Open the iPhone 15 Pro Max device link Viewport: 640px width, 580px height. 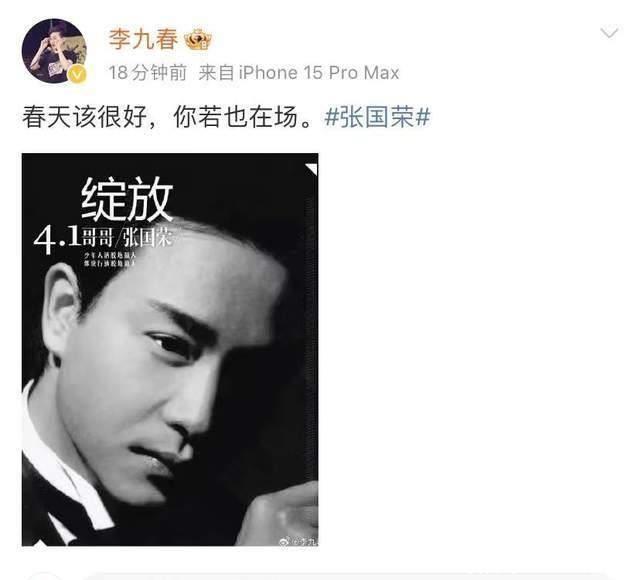point(319,73)
